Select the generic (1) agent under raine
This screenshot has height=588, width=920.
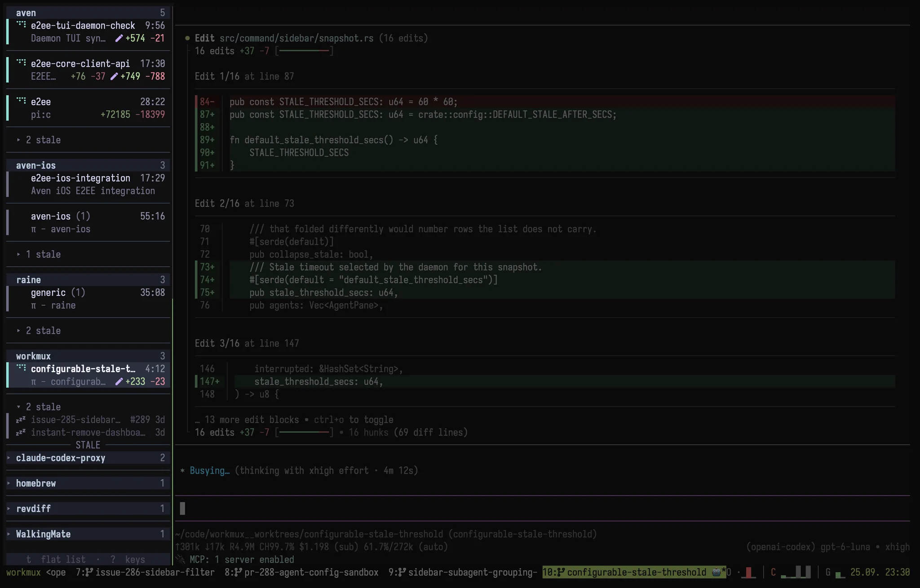point(88,299)
